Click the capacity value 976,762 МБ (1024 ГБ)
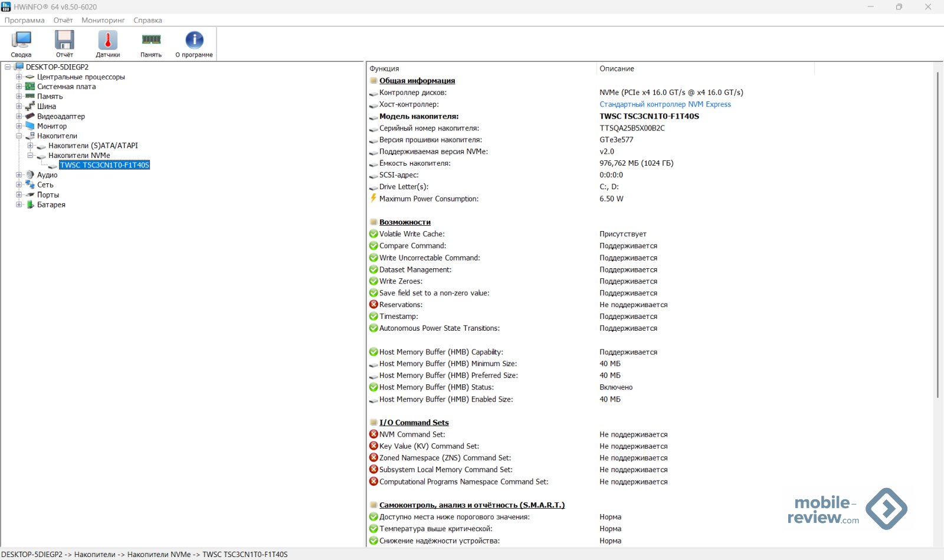 636,163
